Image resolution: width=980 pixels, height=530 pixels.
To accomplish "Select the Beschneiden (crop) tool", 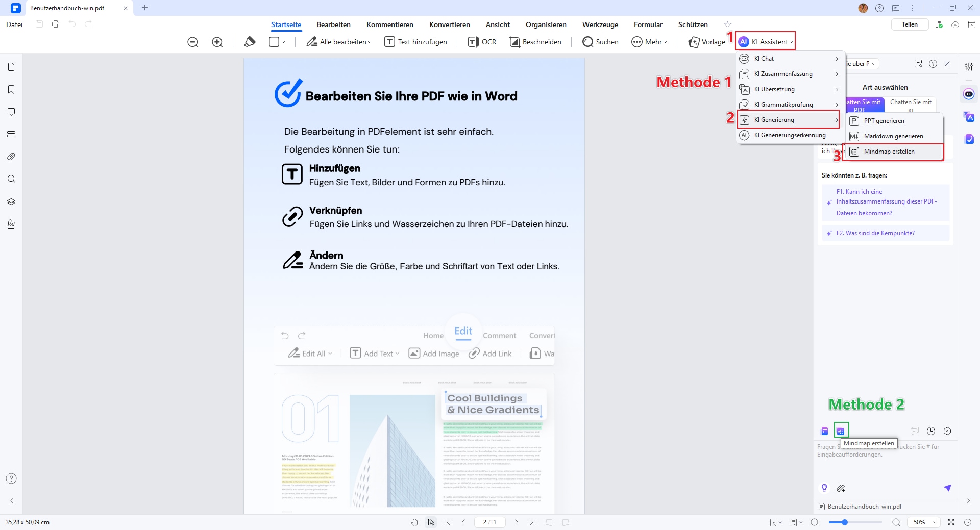I will pos(535,42).
